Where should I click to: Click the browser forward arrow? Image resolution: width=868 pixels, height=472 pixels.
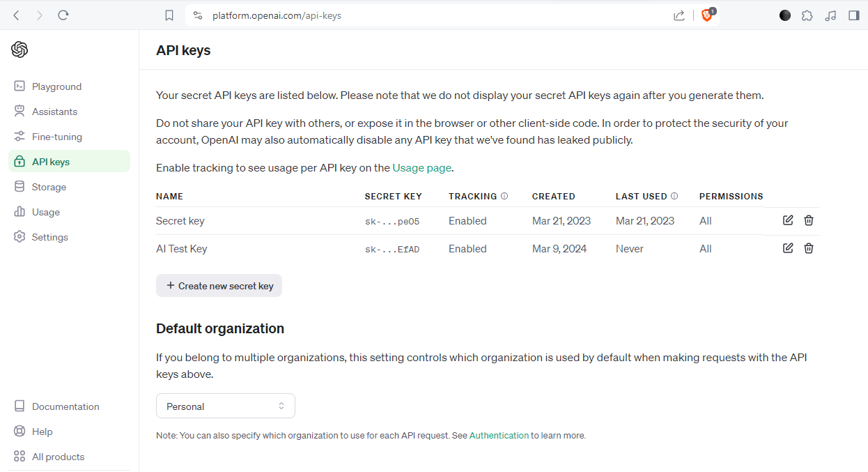(39, 15)
